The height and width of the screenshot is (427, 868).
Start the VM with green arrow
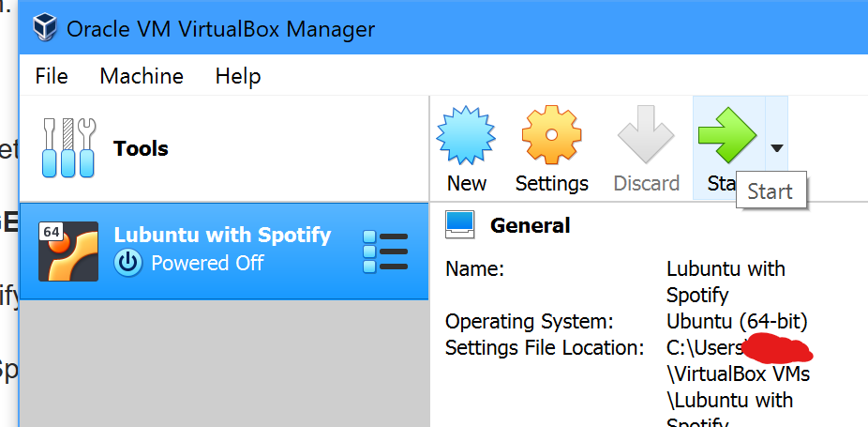click(726, 135)
